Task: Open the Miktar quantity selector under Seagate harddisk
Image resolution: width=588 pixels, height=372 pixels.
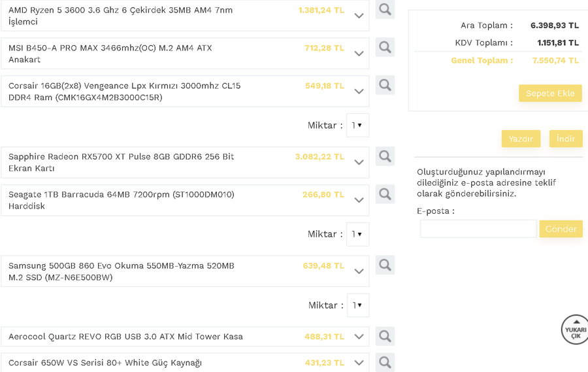Action: pos(357,234)
